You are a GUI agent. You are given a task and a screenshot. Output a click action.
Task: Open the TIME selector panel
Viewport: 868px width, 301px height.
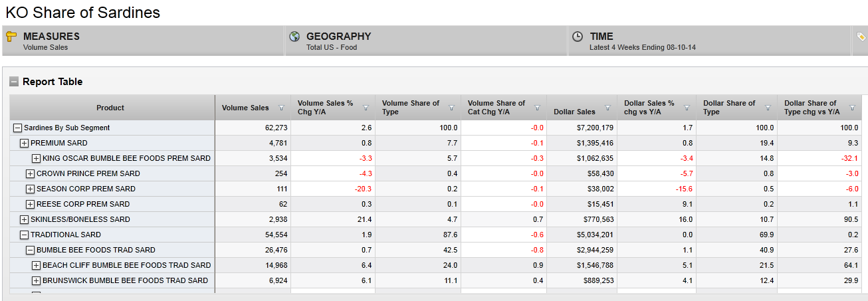coord(708,41)
